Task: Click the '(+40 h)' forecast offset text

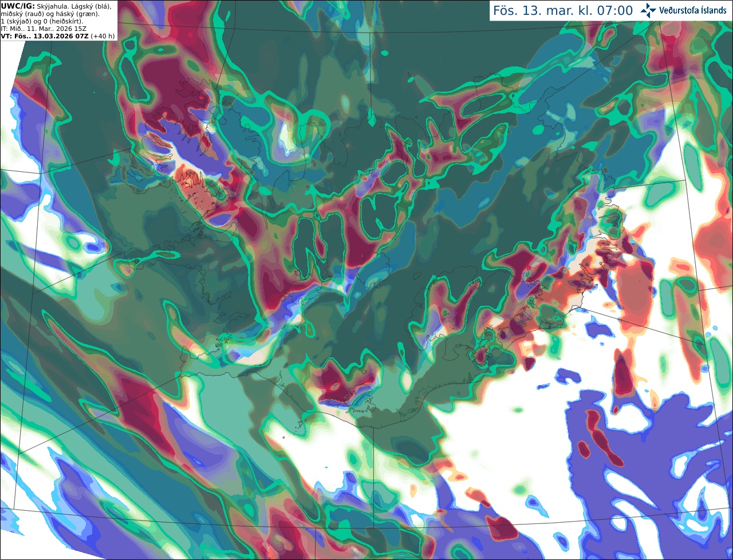Action: 103,36
